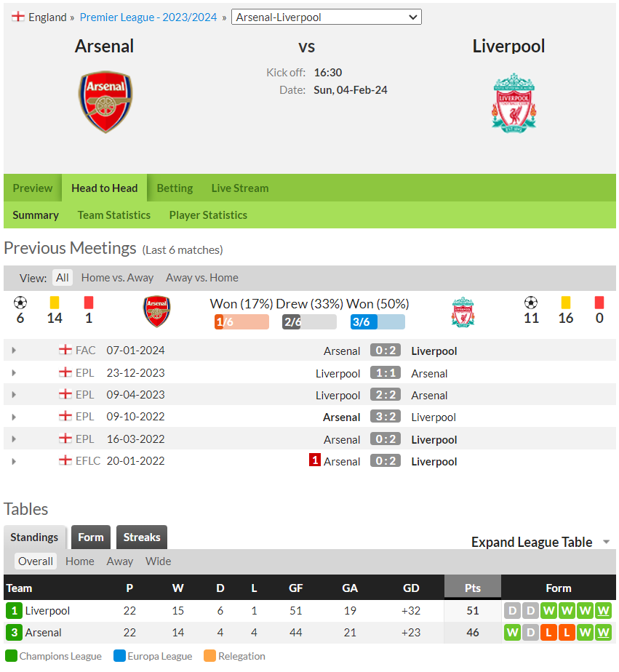
Task: Expand League Table arrow
Action: (606, 542)
